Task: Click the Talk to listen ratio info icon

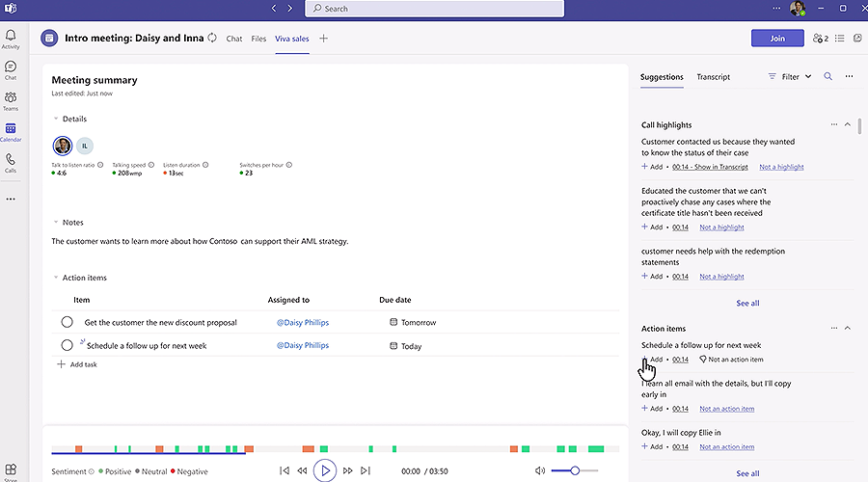Action: click(x=100, y=165)
